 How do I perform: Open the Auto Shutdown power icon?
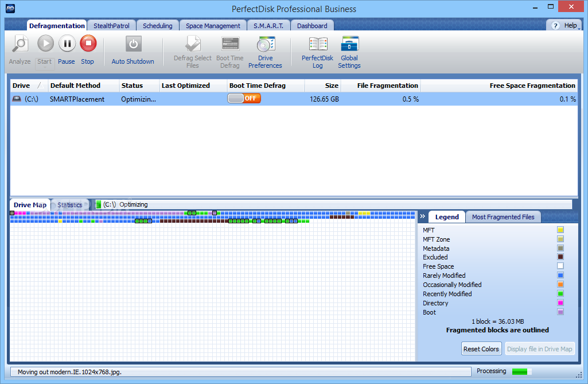coord(133,44)
